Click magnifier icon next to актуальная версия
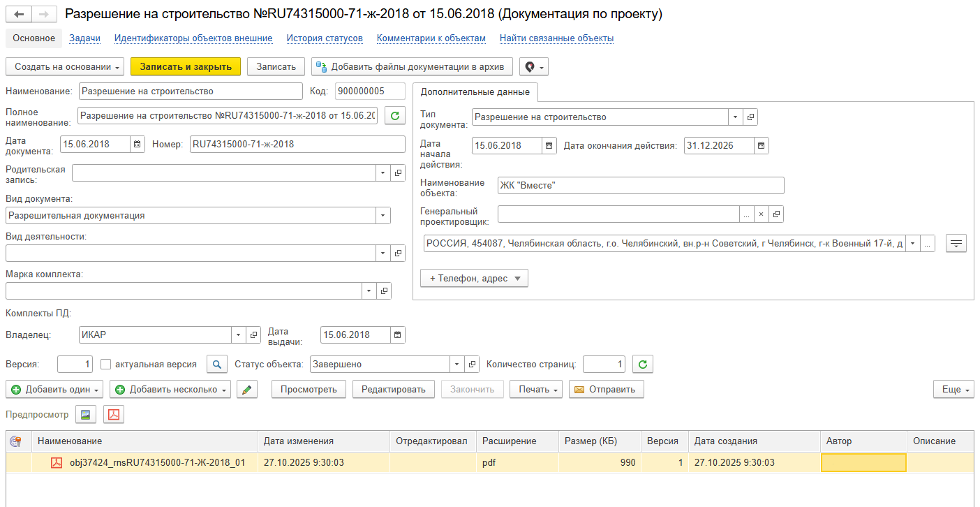This screenshot has width=980, height=507. pyautogui.click(x=218, y=364)
